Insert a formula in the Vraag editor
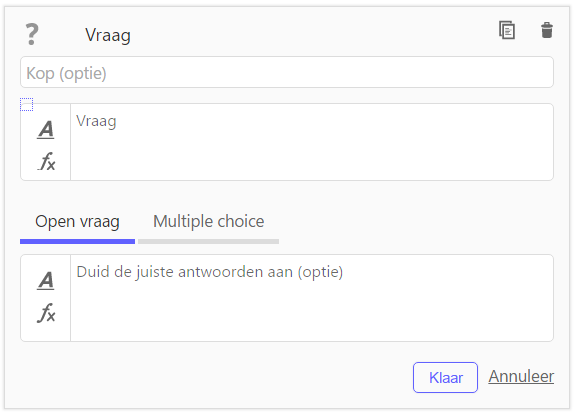 click(46, 161)
